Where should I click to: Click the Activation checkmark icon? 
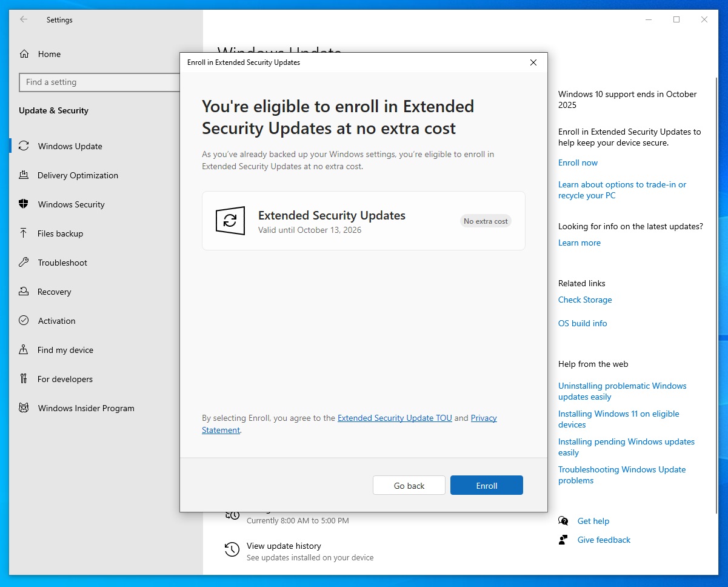coord(24,321)
